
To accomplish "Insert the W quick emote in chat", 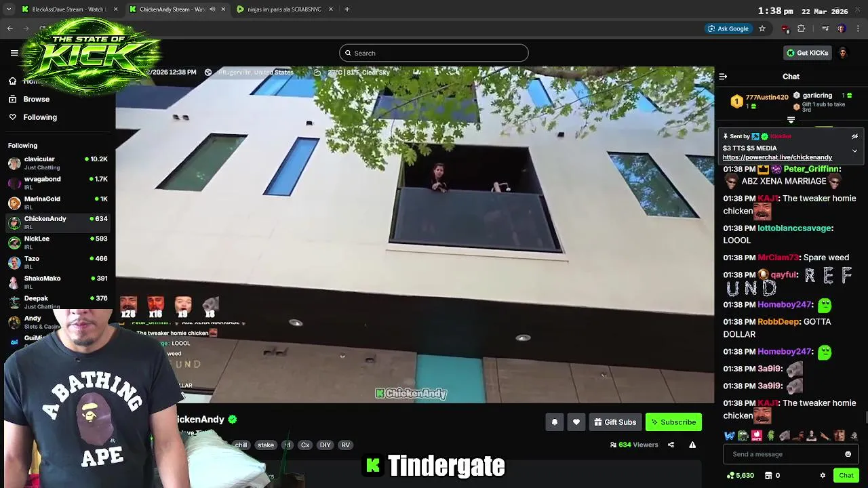I will click(x=730, y=436).
